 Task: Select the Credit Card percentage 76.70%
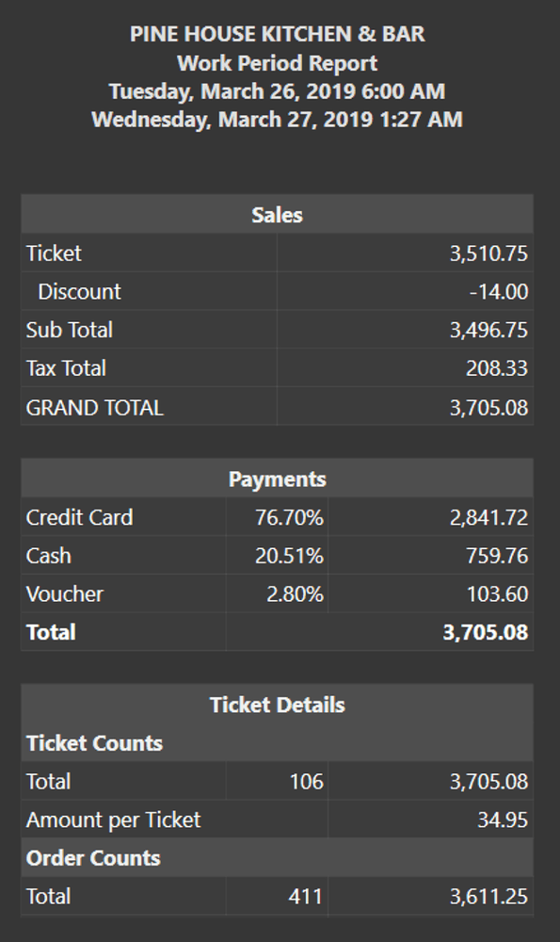(x=289, y=517)
